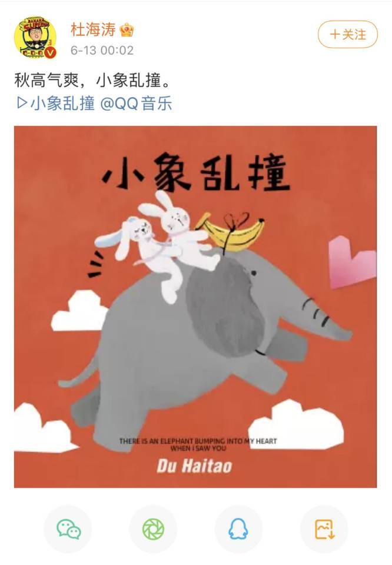Tap the pink heart on the cover
Image resolution: width=392 pixels, height=565 pixels.
pyautogui.click(x=352, y=261)
